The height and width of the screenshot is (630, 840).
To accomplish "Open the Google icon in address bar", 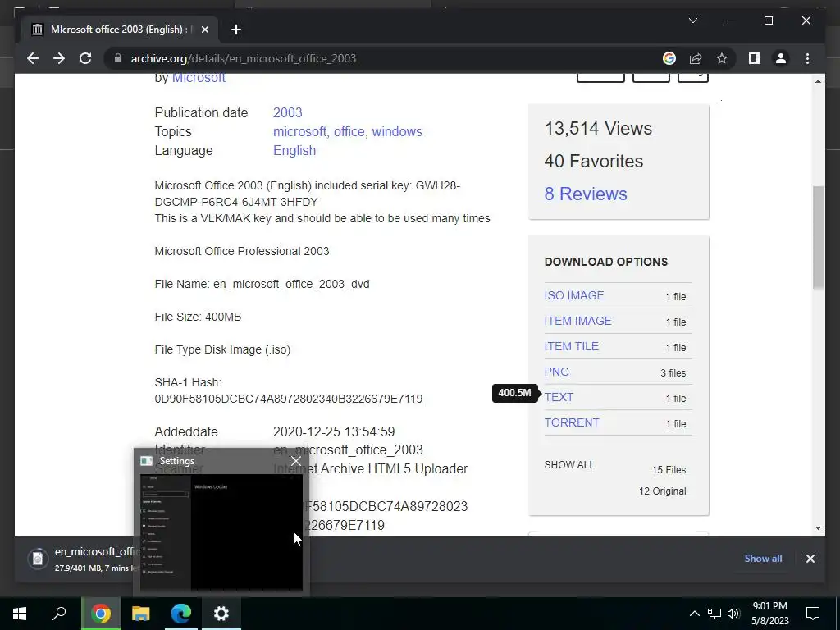I will click(669, 58).
